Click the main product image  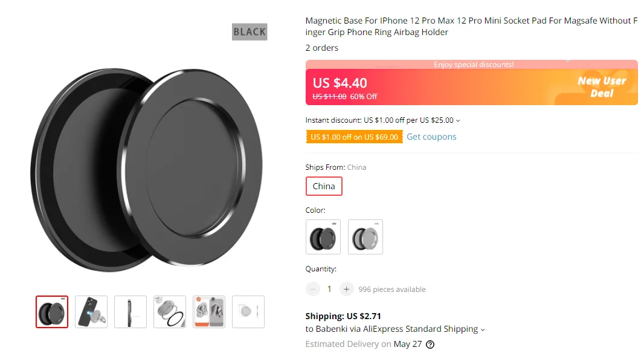[x=148, y=166]
